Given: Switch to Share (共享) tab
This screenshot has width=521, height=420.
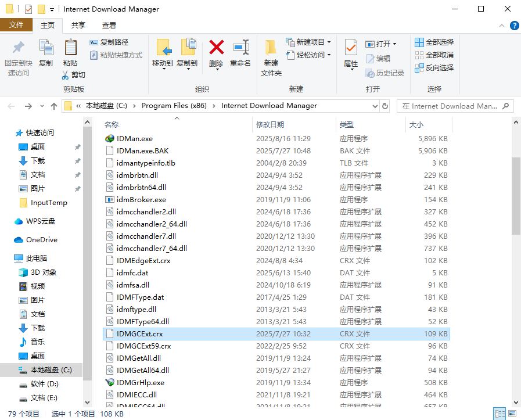Looking at the screenshot, I should (78, 25).
